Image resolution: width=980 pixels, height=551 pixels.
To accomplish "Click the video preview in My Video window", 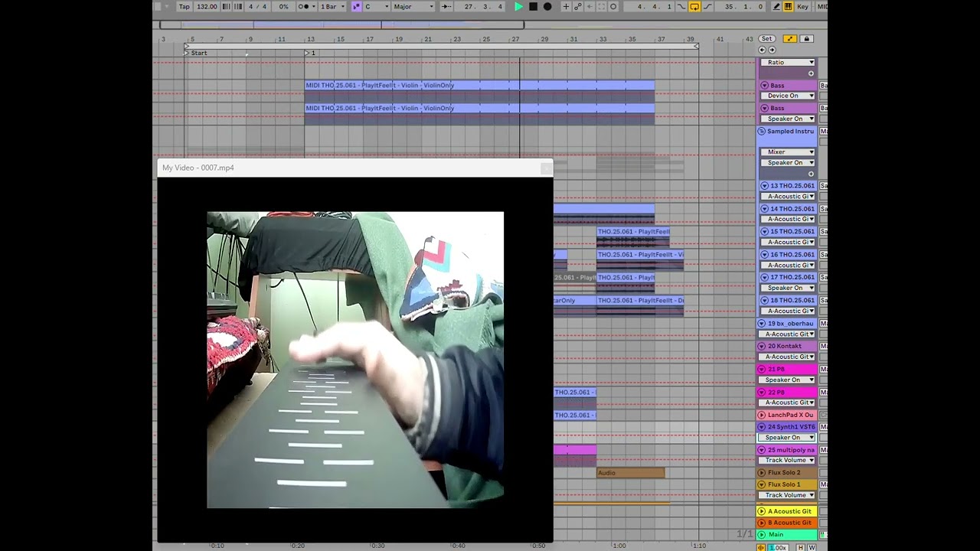I will point(355,360).
